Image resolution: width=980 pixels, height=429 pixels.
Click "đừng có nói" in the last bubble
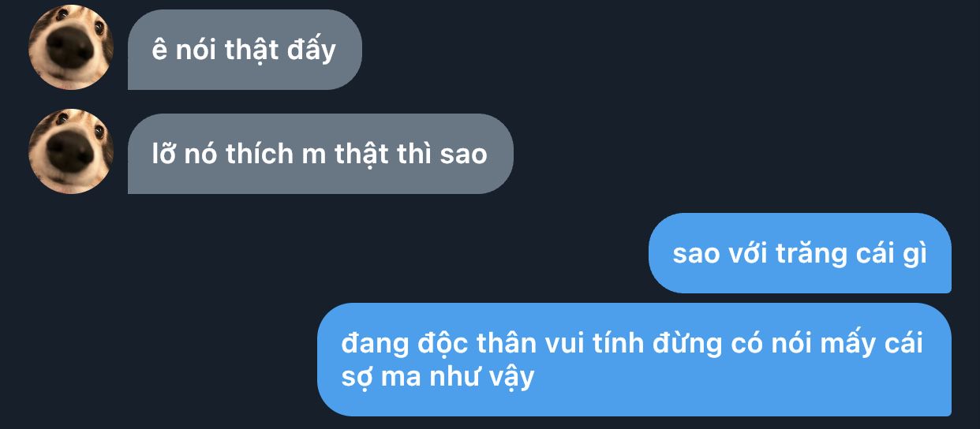(731, 345)
